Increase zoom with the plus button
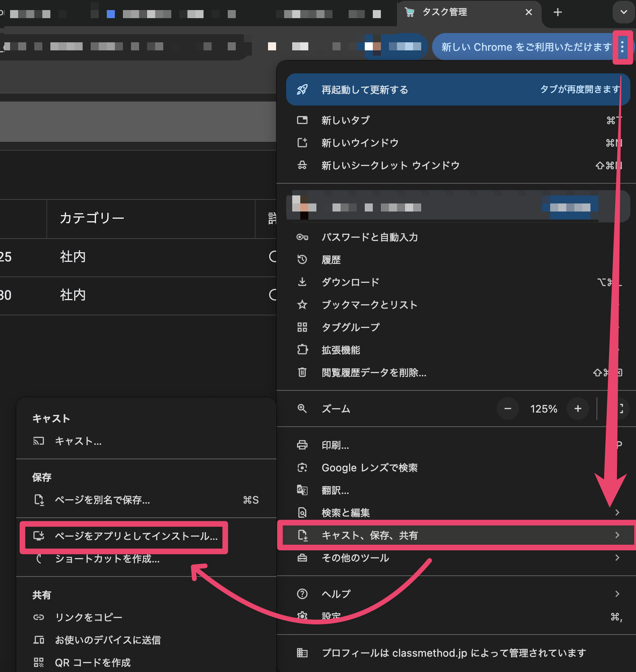 pos(578,409)
